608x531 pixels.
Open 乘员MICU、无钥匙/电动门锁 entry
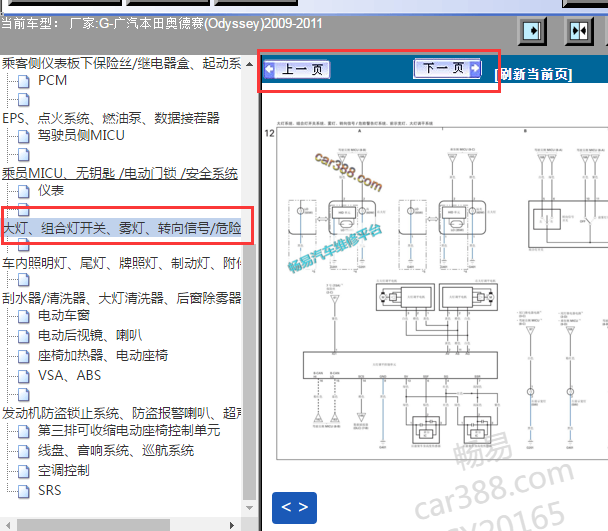pyautogui.click(x=120, y=173)
